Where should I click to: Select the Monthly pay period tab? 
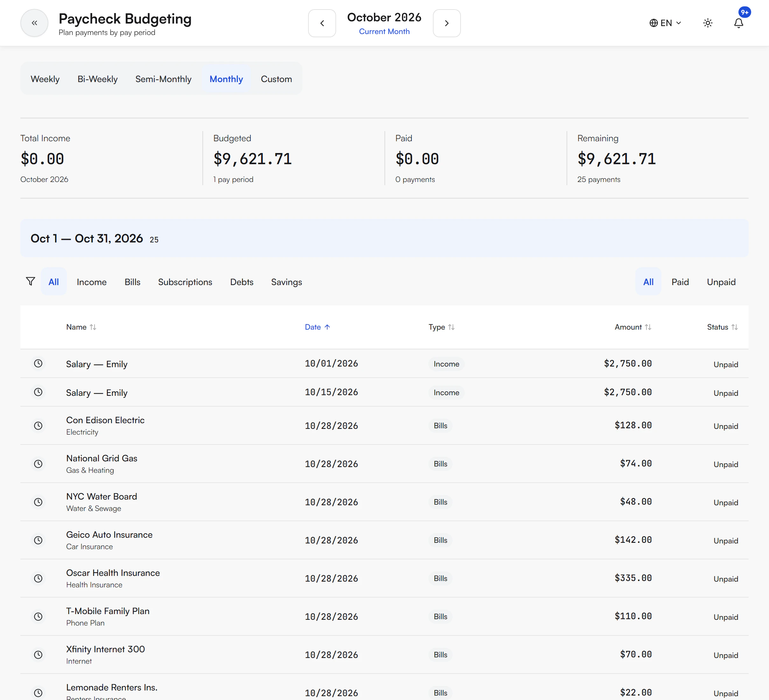pos(226,79)
